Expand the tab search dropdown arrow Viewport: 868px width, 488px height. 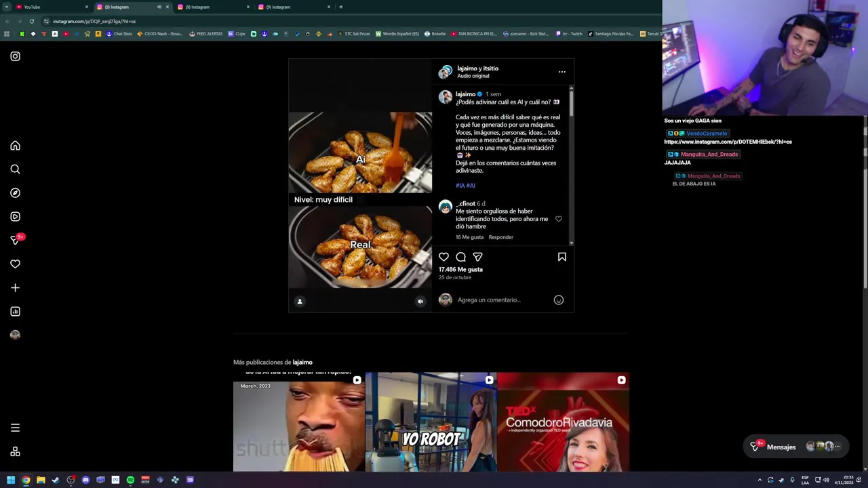click(6, 7)
